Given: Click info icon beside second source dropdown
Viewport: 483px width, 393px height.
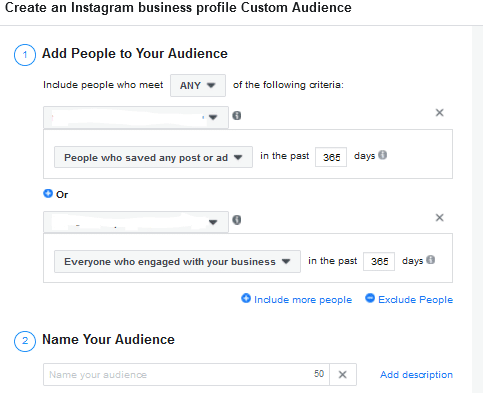Looking at the screenshot, I should (237, 220).
